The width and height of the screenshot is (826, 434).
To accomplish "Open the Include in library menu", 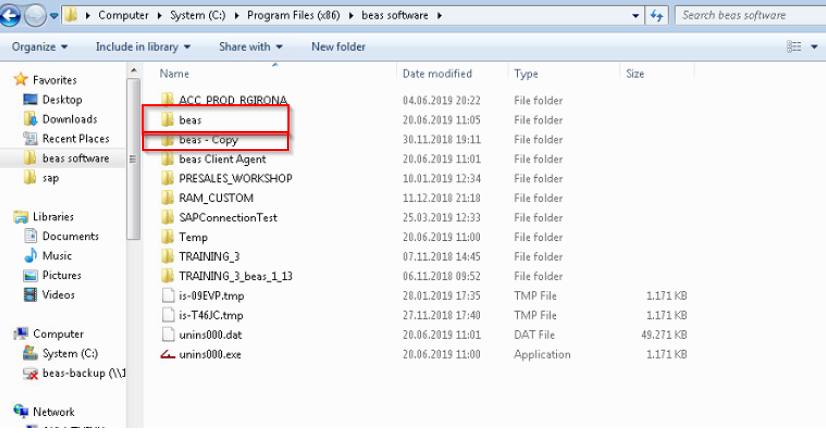I will coord(143,47).
